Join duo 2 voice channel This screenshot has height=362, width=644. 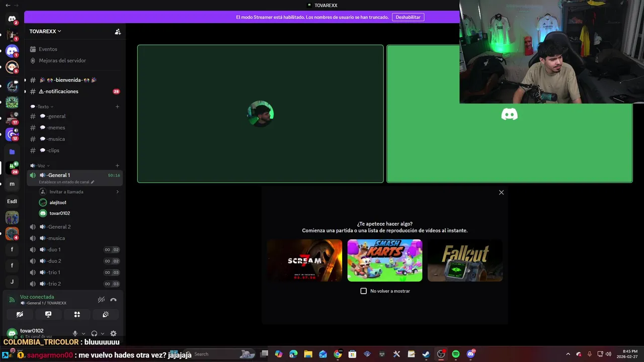[74, 261]
